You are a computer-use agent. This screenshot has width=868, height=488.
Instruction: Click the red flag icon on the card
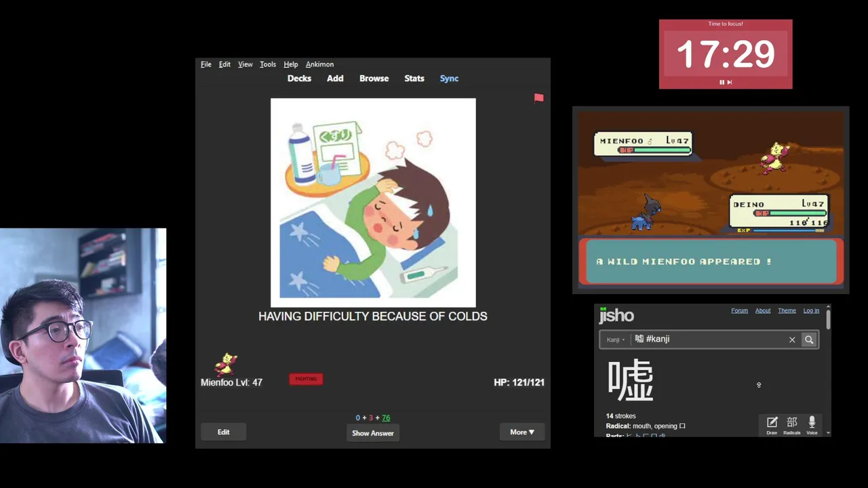tap(538, 98)
